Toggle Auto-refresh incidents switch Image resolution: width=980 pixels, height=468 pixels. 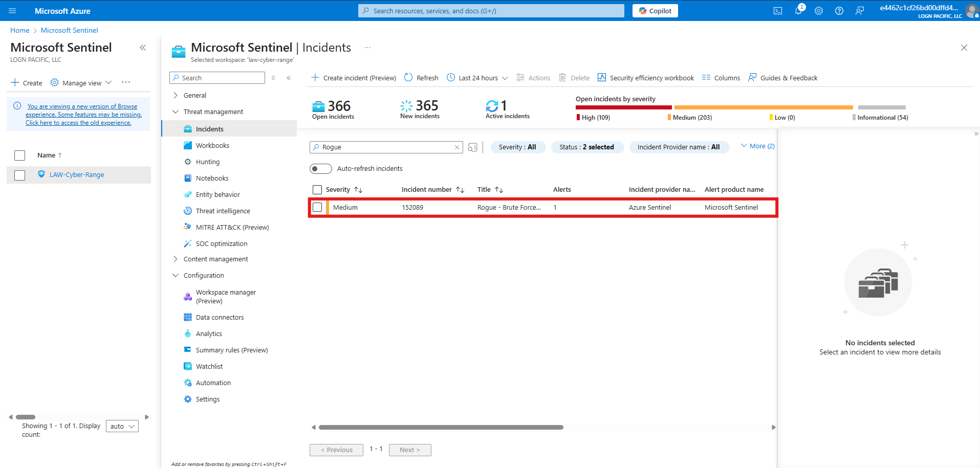coord(321,169)
